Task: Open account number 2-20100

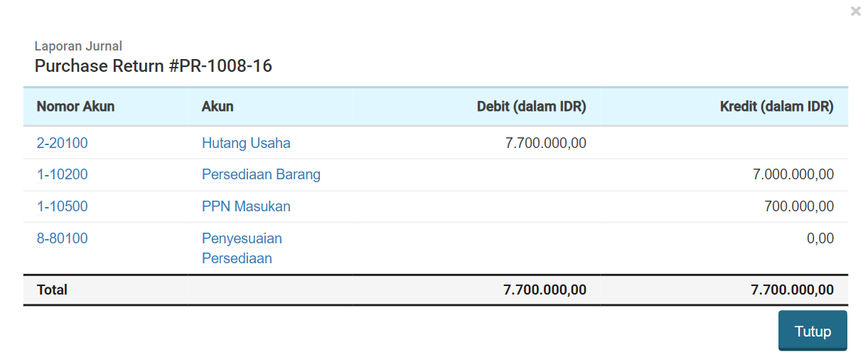Action: [x=63, y=143]
